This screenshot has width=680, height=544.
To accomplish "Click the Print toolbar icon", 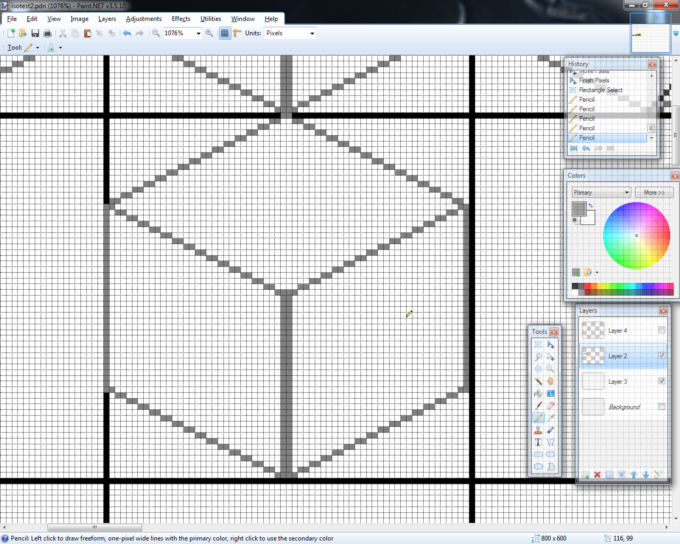I will pos(47,33).
